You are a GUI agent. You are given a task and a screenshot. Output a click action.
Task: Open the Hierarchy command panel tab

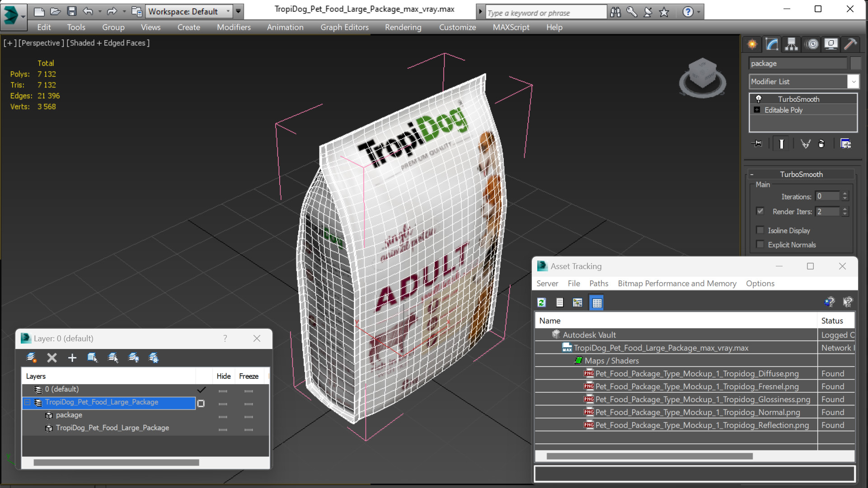tap(792, 44)
